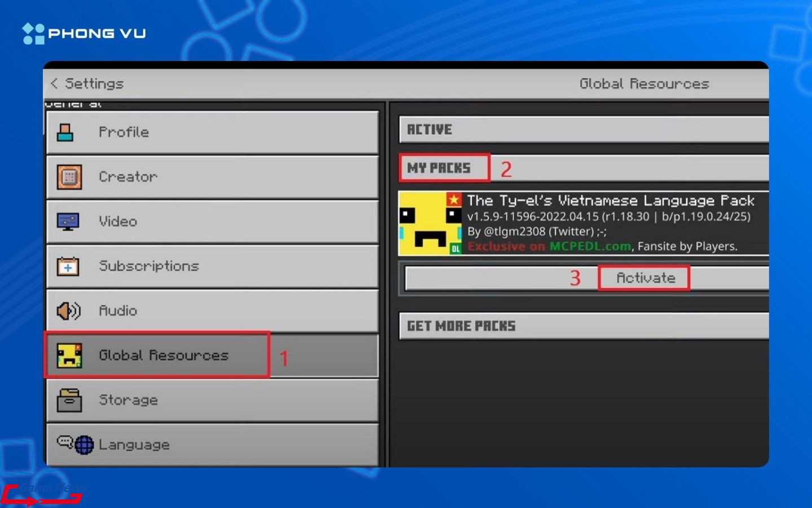812x508 pixels.
Task: Expand the Get More Packs section
Action: 583,326
